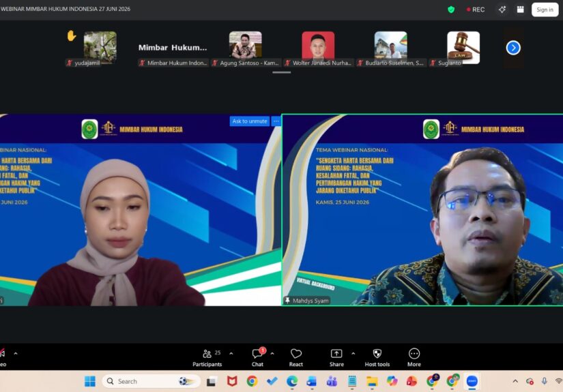Screen dimensions: 563x392
Task: Click the pin icon next to Mahdys Syam
Action: pos(287,300)
